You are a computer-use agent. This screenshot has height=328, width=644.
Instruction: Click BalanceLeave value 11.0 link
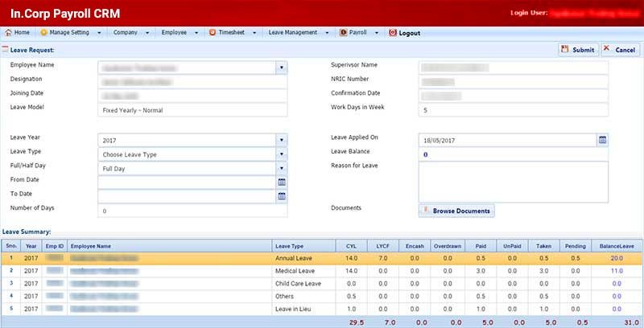click(617, 271)
